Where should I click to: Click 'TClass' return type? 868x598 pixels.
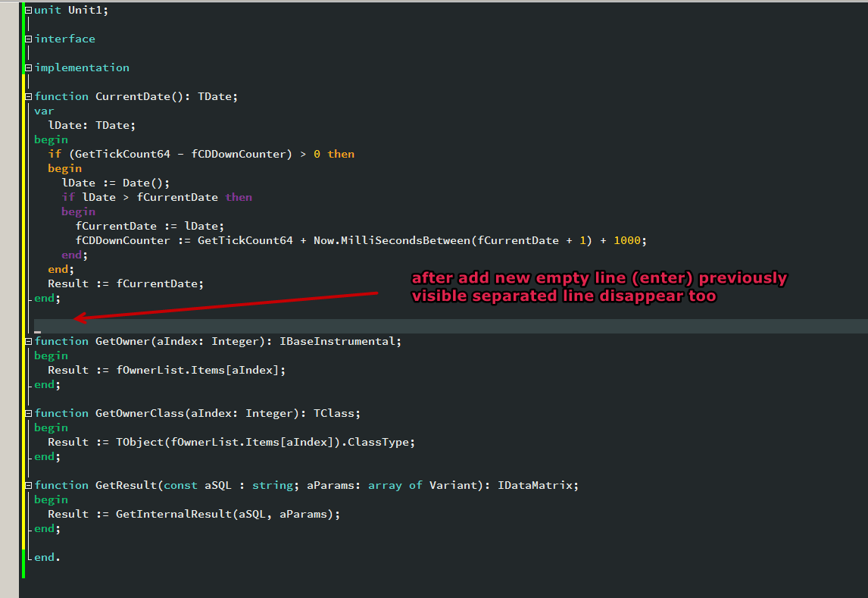[x=334, y=413]
